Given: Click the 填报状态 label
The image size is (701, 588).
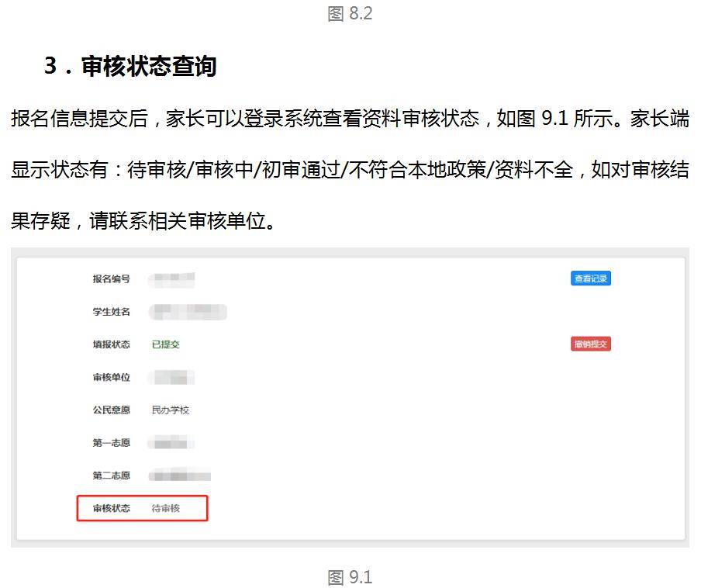Looking at the screenshot, I should [112, 344].
